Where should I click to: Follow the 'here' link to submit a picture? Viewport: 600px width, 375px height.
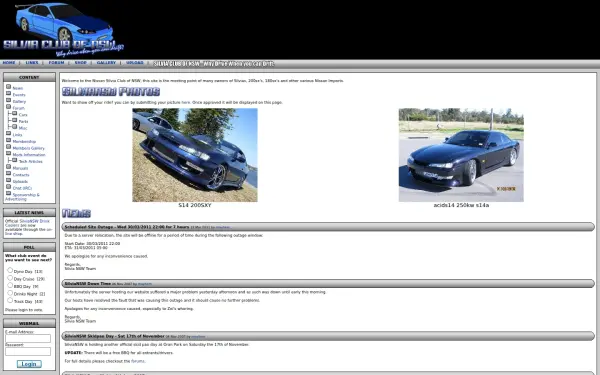coord(186,103)
